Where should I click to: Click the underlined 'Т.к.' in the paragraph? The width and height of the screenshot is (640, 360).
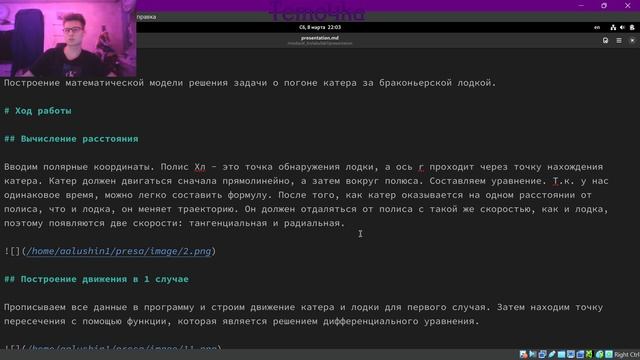(563, 181)
